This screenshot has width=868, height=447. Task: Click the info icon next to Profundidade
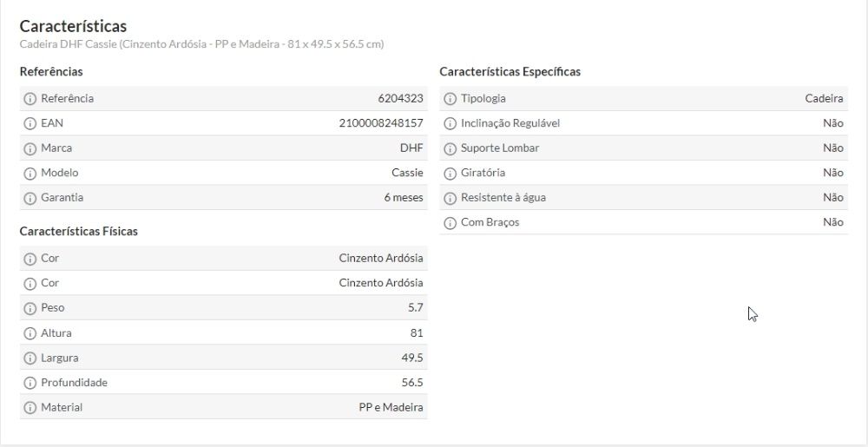(30, 383)
